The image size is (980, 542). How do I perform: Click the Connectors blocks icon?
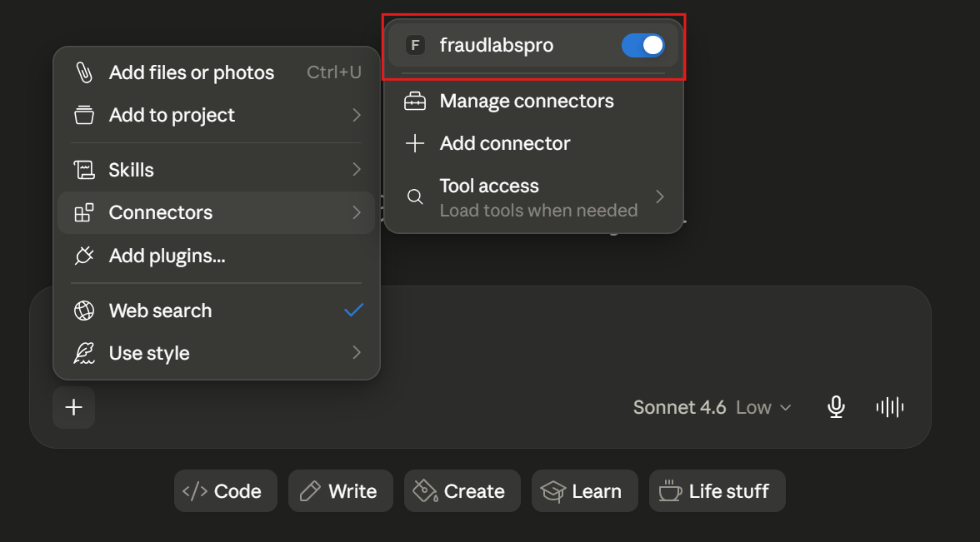[x=83, y=212]
